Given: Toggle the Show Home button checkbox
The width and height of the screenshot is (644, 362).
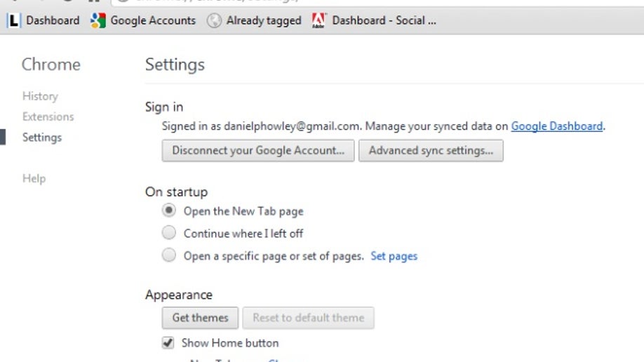Looking at the screenshot, I should 168,342.
